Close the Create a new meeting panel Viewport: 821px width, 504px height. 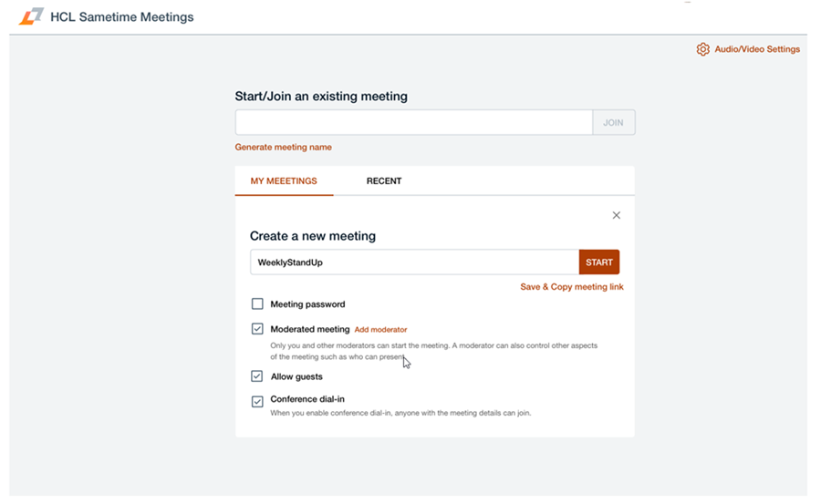tap(617, 215)
